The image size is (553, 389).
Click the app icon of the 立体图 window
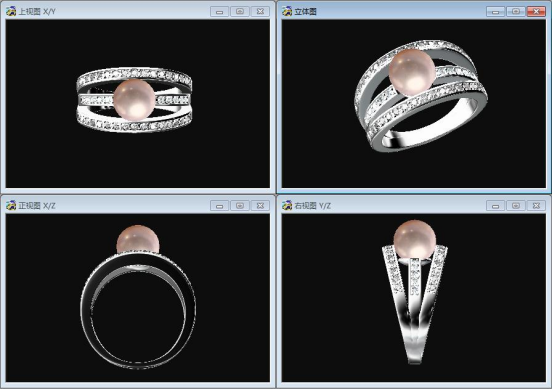[x=287, y=11]
